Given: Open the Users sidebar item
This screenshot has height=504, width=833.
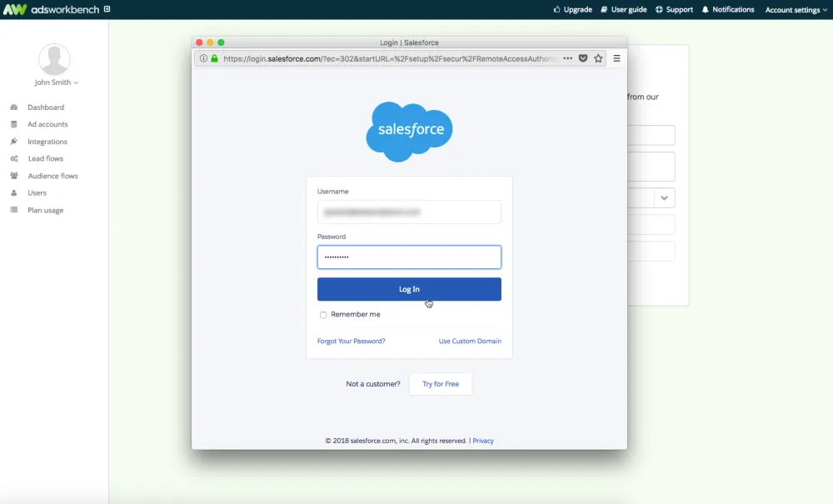Looking at the screenshot, I should click(x=37, y=192).
